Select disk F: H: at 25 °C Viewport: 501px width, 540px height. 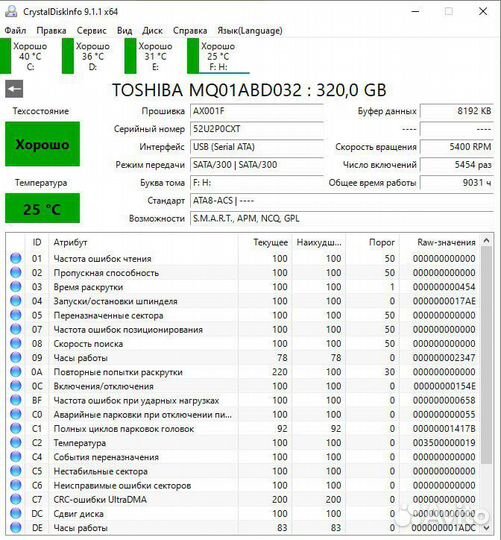[x=218, y=56]
